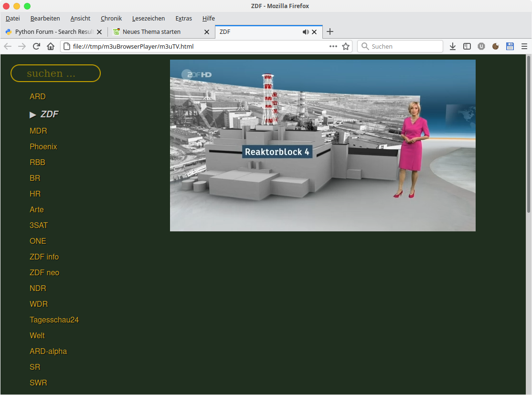532x395 pixels.
Task: Play the Phoenix channel
Action: point(43,146)
